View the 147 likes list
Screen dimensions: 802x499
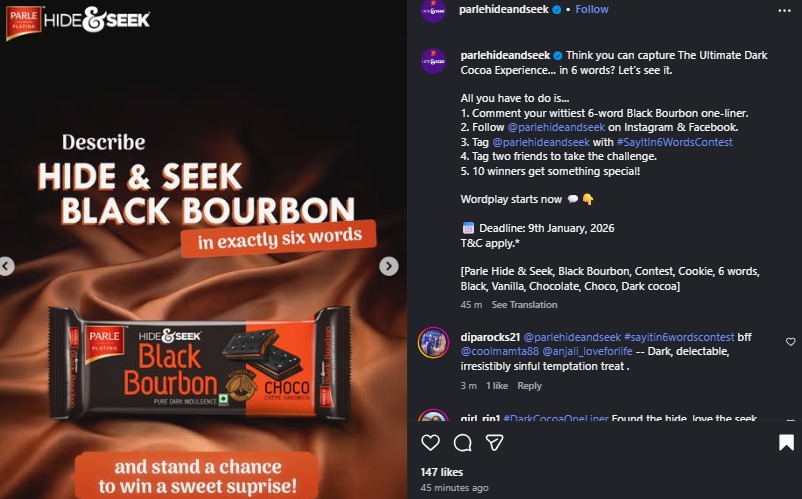[441, 472]
